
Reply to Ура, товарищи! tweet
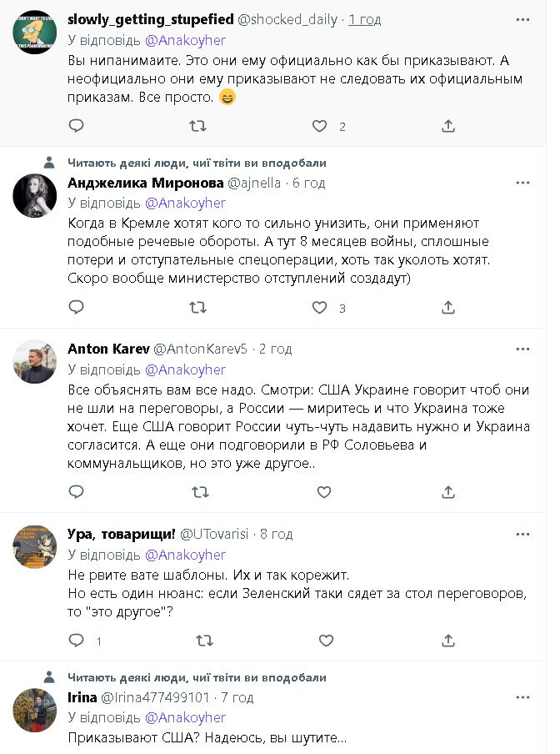click(76, 641)
